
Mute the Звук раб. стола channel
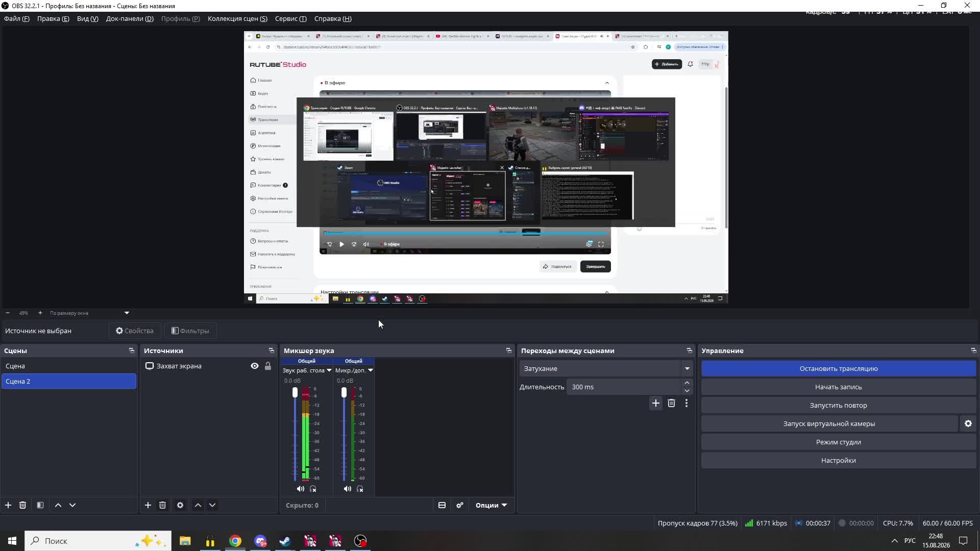point(301,489)
